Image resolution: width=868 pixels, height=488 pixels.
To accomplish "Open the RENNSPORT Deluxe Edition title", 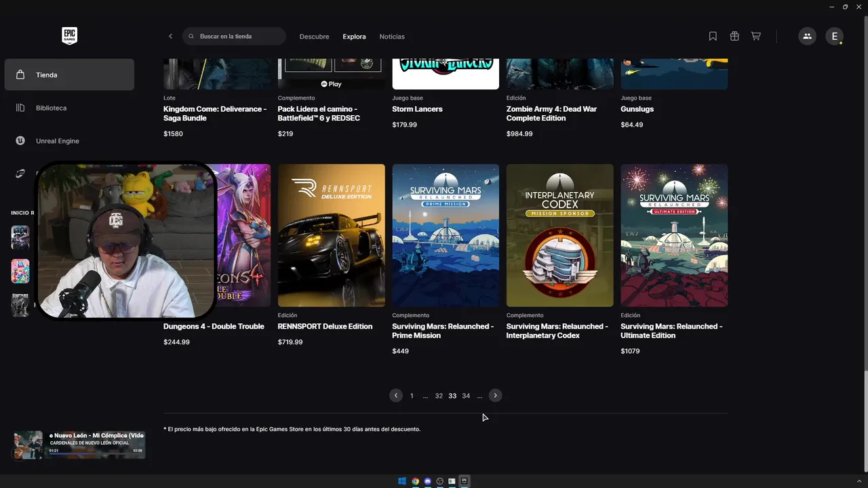I will [x=325, y=327].
